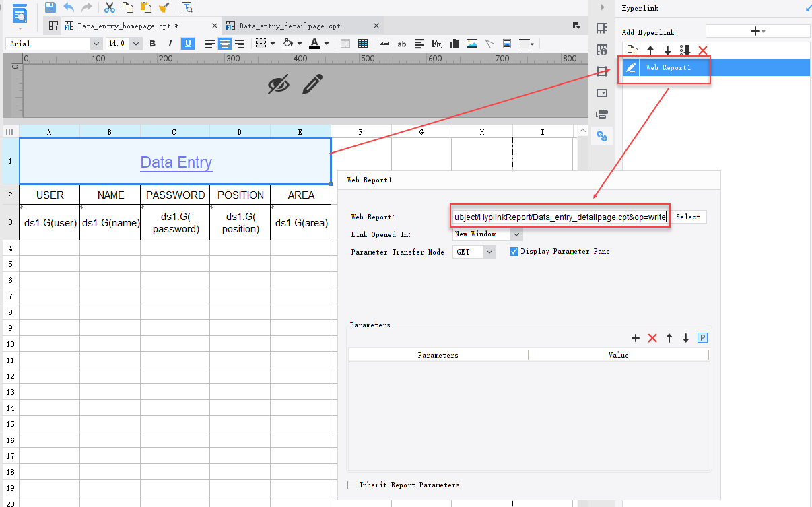This screenshot has width=812, height=507.
Task: Open cell border style dropdown arrow
Action: point(273,44)
